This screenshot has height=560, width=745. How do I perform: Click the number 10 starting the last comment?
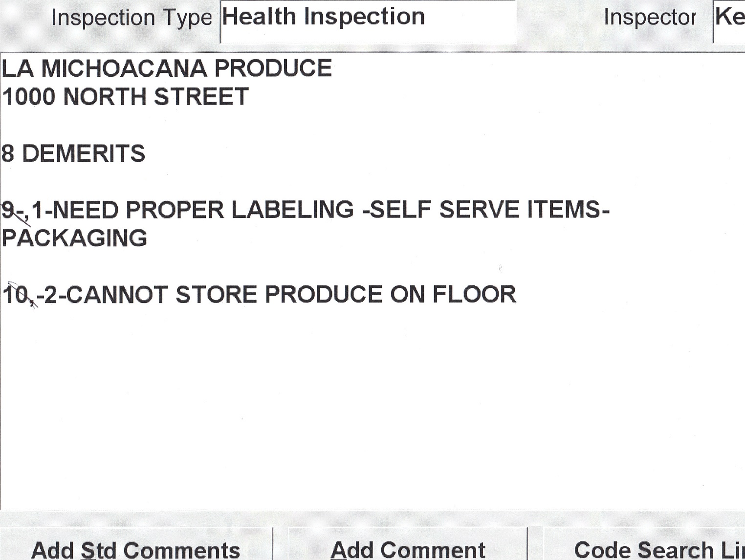[x=17, y=295]
